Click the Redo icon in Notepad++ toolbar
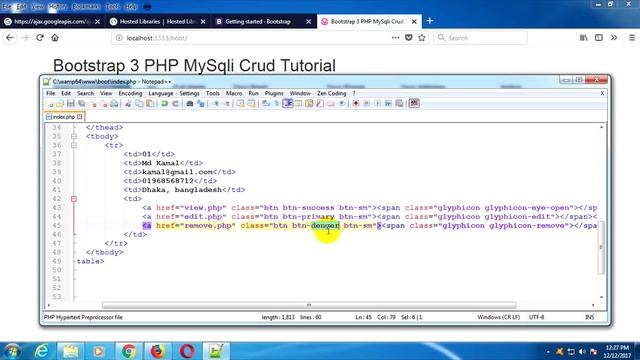 tap(176, 104)
